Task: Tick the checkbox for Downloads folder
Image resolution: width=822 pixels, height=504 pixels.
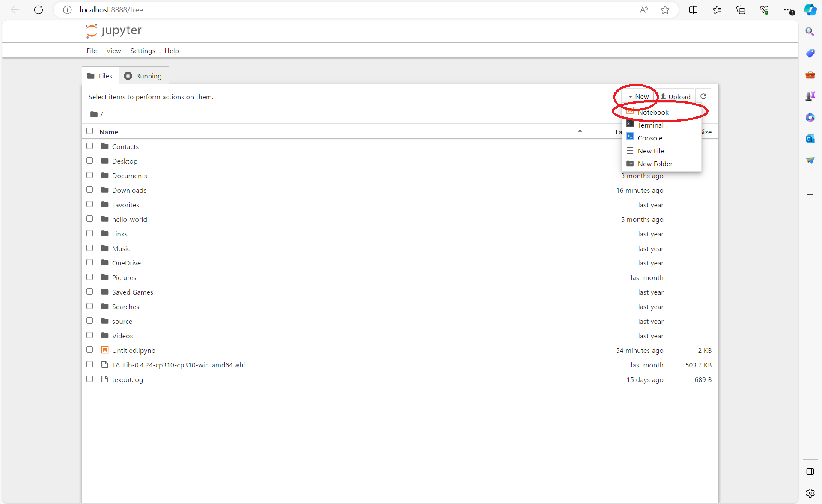Action: pyautogui.click(x=89, y=190)
